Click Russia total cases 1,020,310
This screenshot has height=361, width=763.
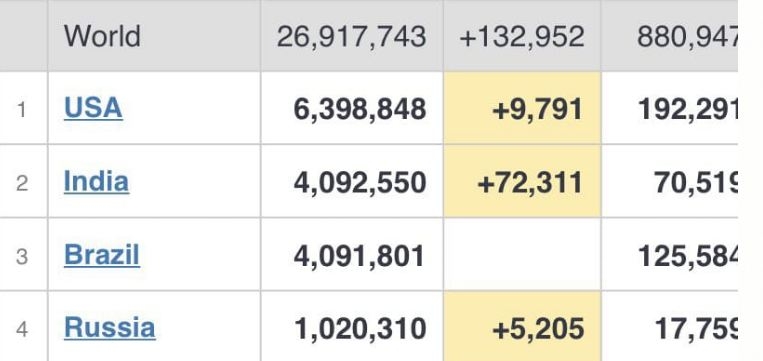click(360, 328)
